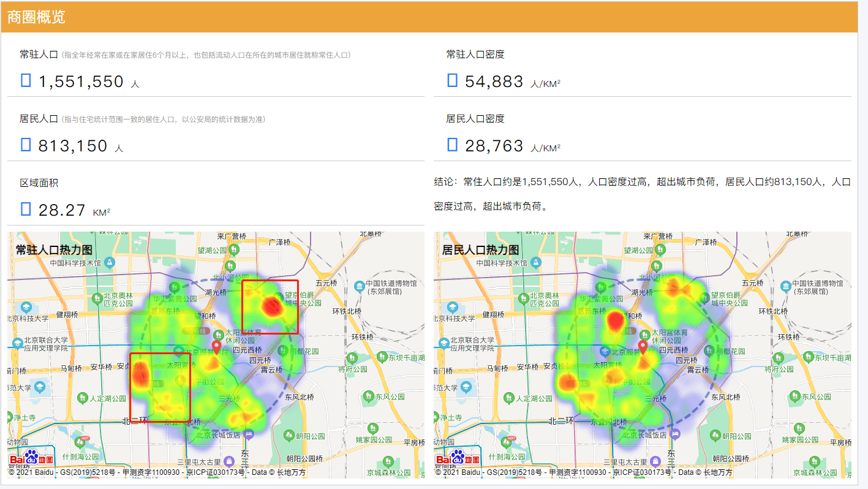Click the 居民人口密度 label
Screen dimensions: 868x489
pyautogui.click(x=475, y=119)
